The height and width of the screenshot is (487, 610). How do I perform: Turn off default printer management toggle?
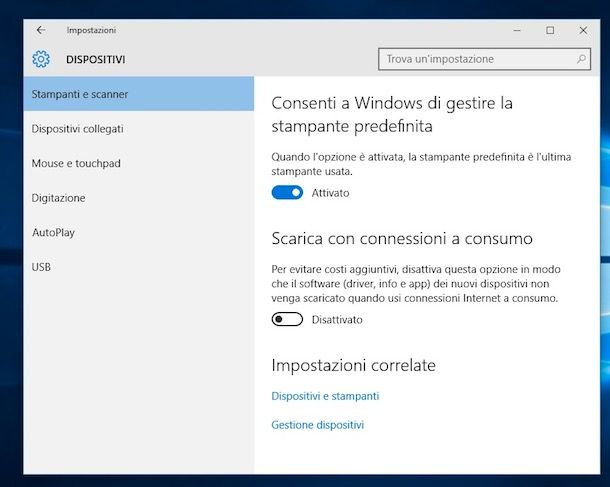click(x=287, y=193)
